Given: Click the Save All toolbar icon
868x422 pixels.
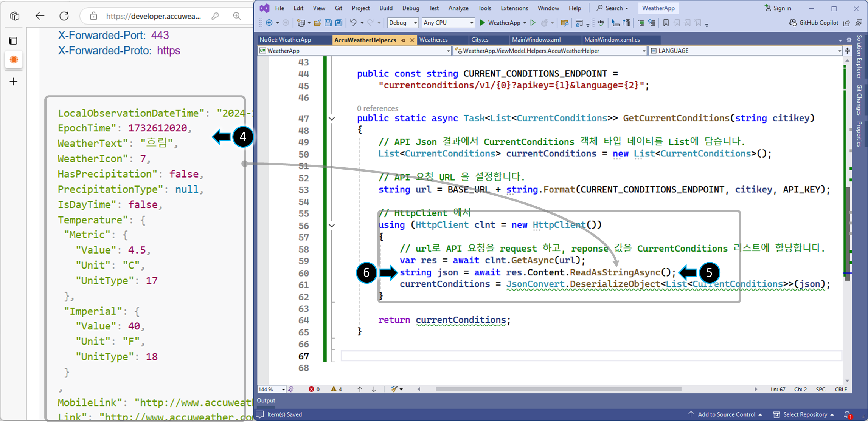Looking at the screenshot, I should (339, 23).
